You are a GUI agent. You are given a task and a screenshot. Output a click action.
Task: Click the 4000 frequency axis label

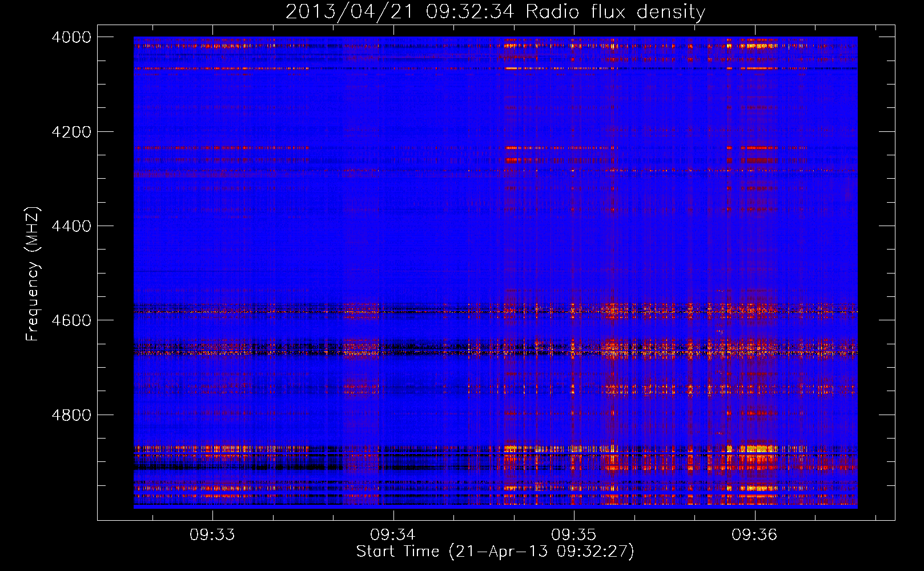coord(71,37)
